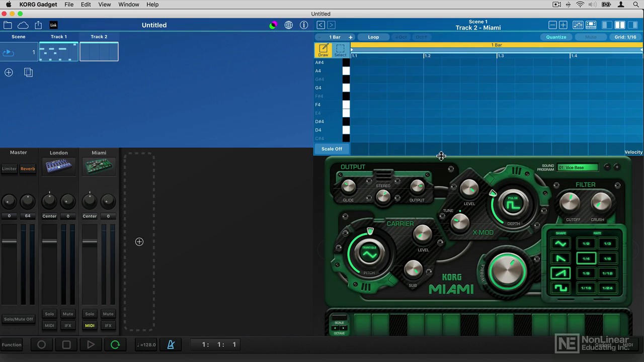Solo the Miami track
This screenshot has width=644, height=362.
90,314
